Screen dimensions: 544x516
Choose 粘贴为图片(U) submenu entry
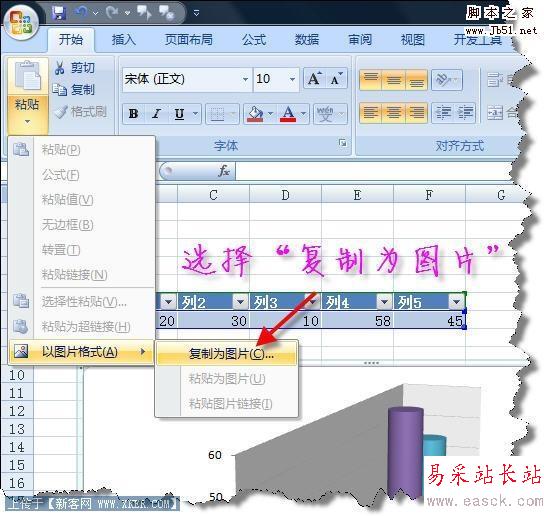point(227,379)
